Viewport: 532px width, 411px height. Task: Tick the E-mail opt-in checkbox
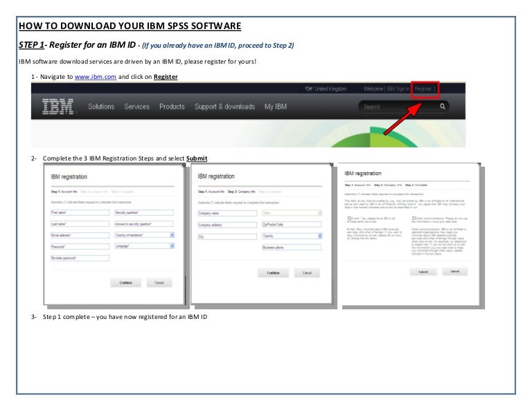[350, 218]
